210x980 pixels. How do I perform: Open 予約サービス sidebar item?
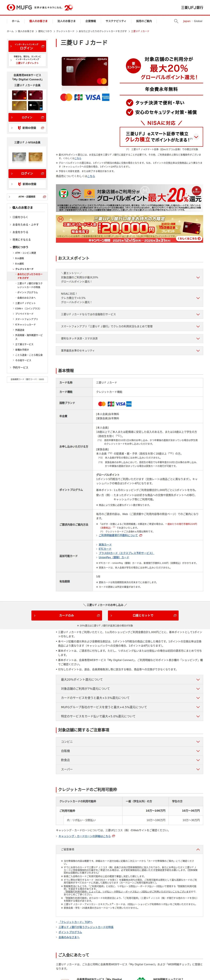(21, 367)
